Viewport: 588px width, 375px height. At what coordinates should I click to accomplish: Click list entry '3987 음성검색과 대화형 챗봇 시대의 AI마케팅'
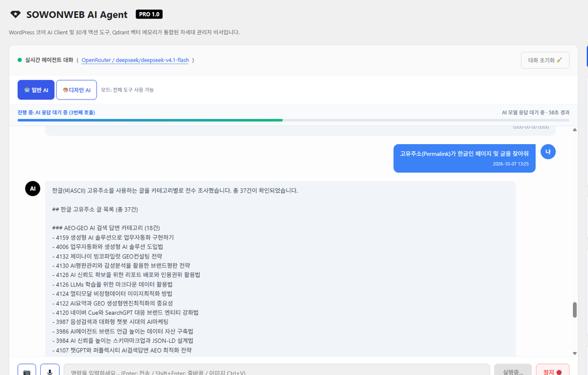(x=110, y=322)
